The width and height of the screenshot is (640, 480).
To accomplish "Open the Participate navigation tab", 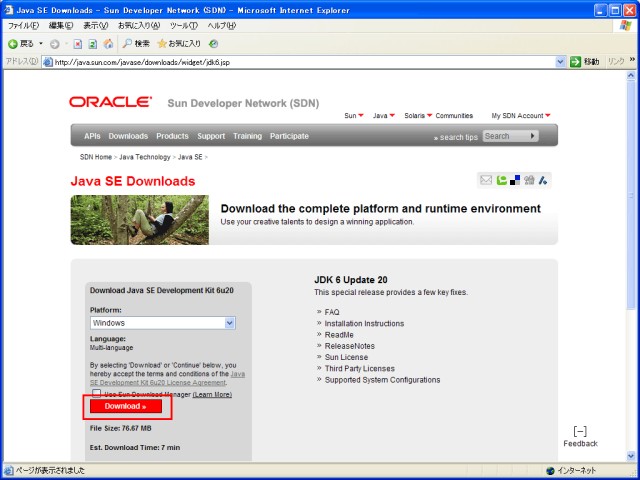I will pos(289,136).
